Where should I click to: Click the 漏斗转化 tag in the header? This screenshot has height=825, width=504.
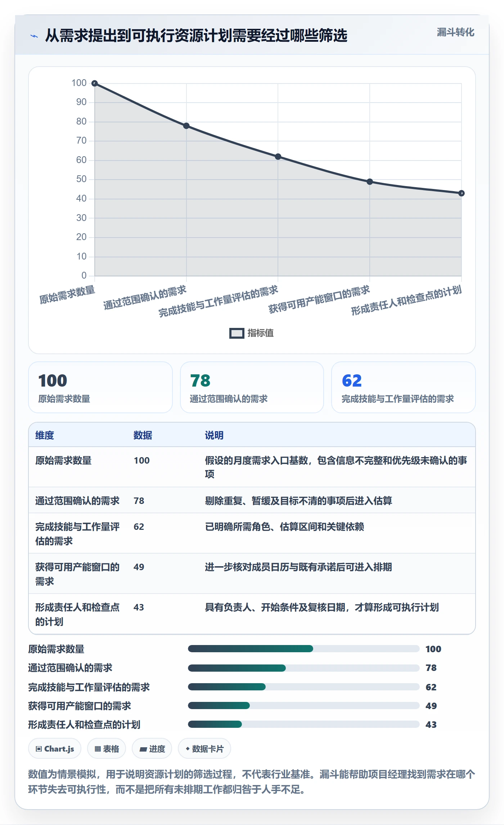click(x=455, y=32)
